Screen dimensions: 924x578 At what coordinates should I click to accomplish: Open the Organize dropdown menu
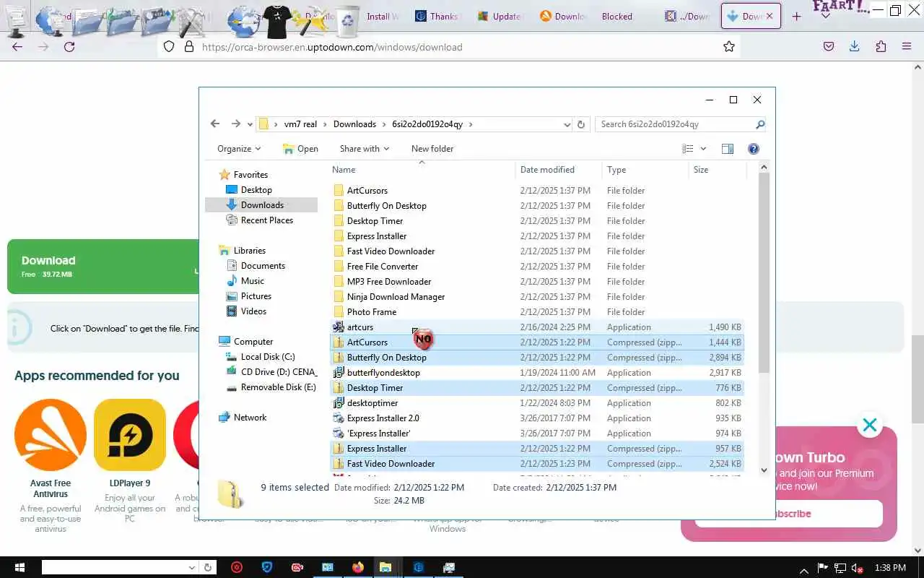(x=239, y=149)
